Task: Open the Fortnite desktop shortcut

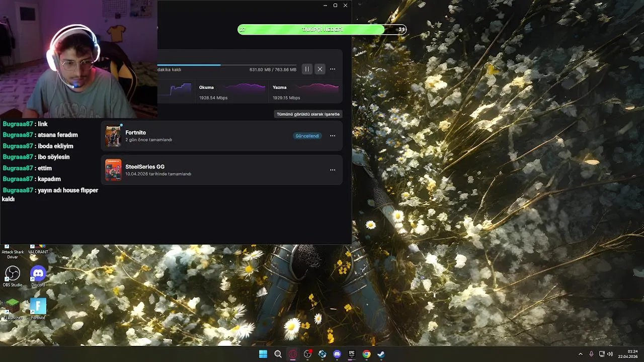Action: click(38, 309)
